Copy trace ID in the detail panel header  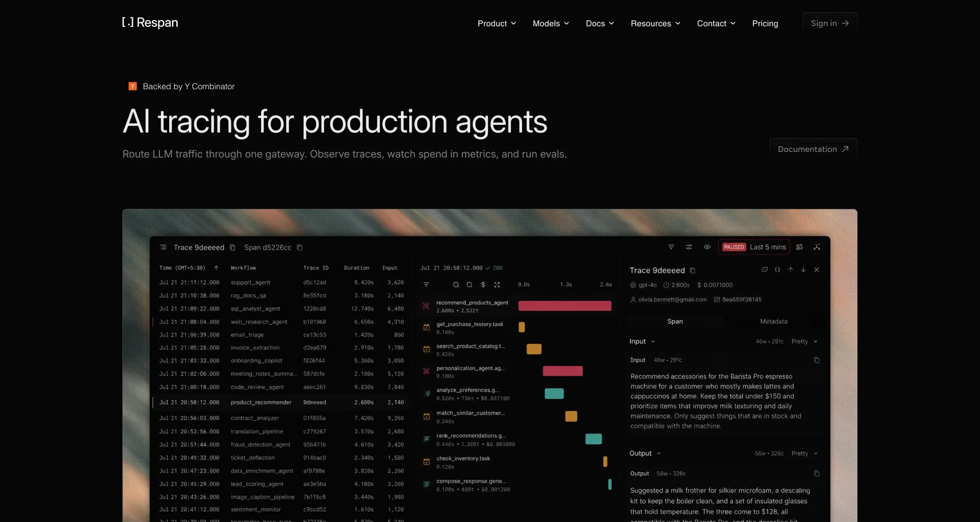point(693,270)
